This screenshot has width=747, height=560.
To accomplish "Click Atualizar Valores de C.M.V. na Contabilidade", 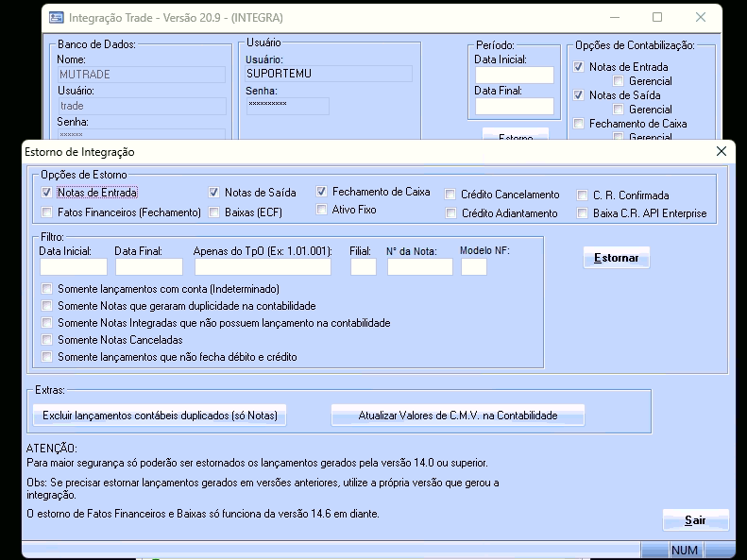I will tap(458, 416).
